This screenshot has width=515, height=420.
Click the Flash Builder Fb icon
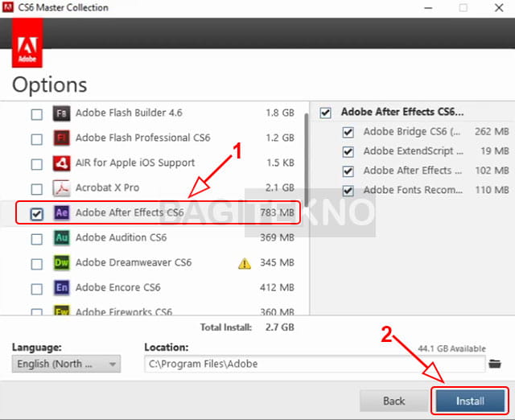(x=61, y=113)
